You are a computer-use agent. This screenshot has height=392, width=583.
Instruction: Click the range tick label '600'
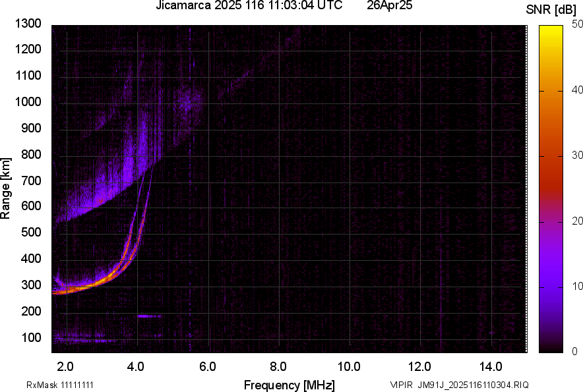(31, 206)
